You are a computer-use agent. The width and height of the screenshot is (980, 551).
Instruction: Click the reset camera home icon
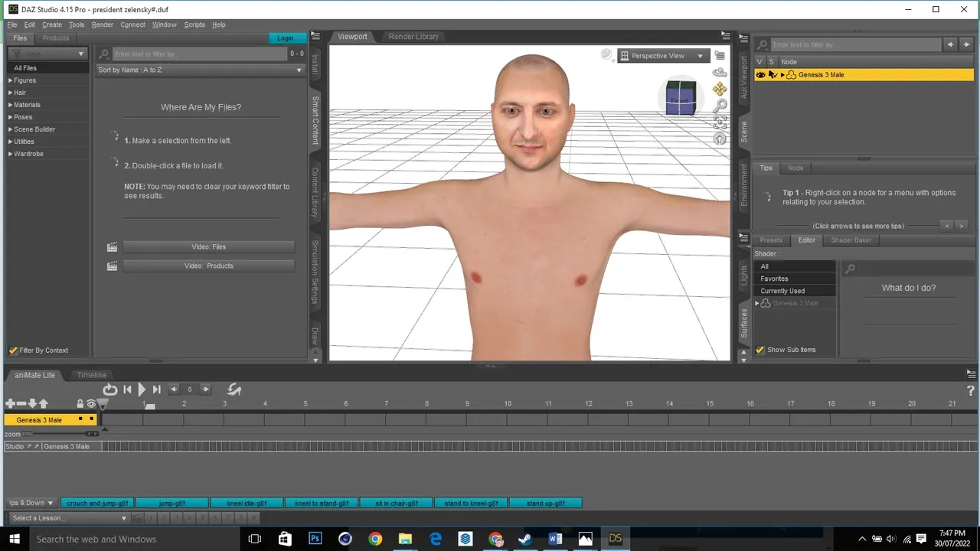pyautogui.click(x=720, y=139)
